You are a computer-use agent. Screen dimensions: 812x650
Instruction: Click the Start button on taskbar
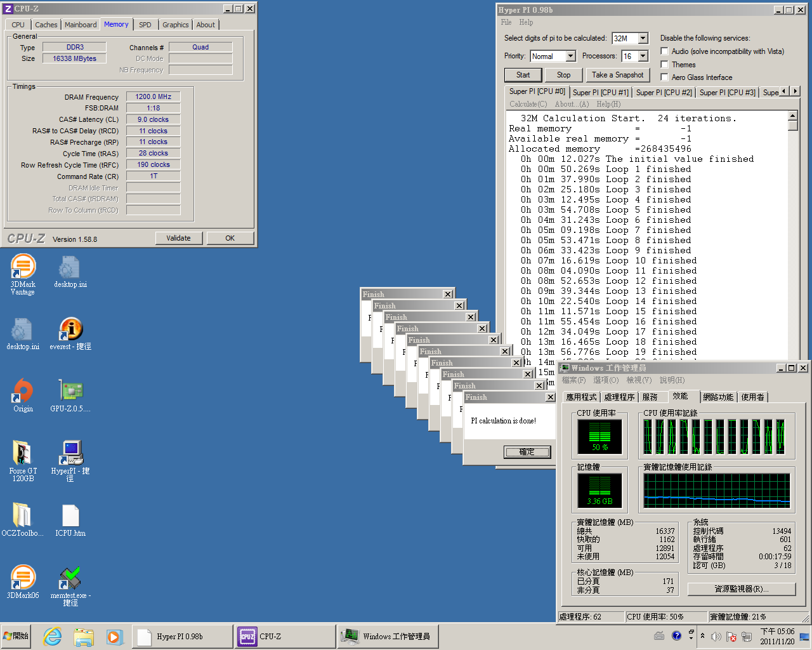pyautogui.click(x=16, y=636)
